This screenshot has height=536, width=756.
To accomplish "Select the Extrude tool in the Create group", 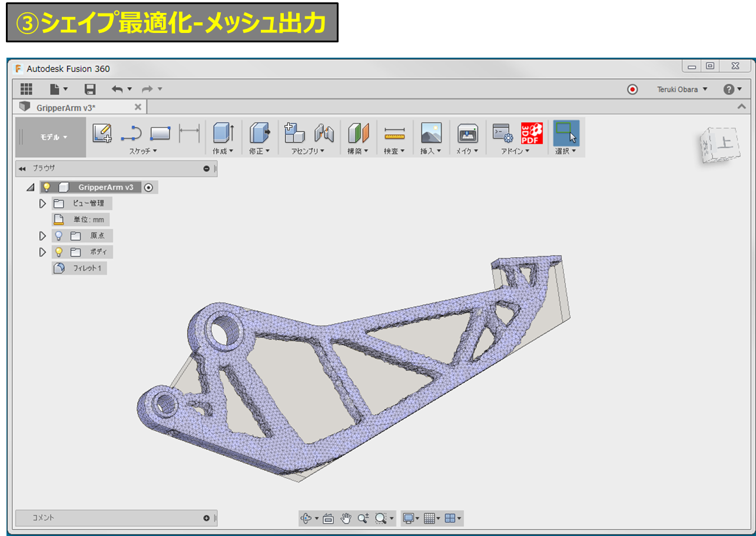I will 223,134.
